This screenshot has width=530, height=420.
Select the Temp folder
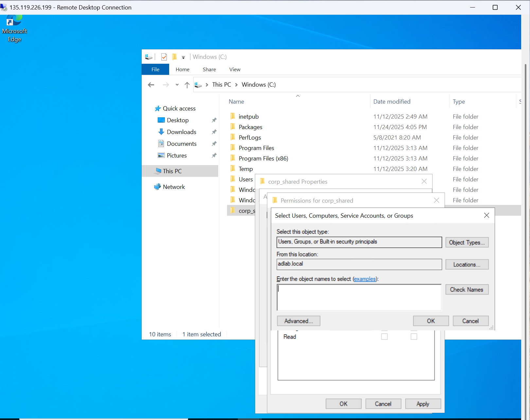(246, 169)
